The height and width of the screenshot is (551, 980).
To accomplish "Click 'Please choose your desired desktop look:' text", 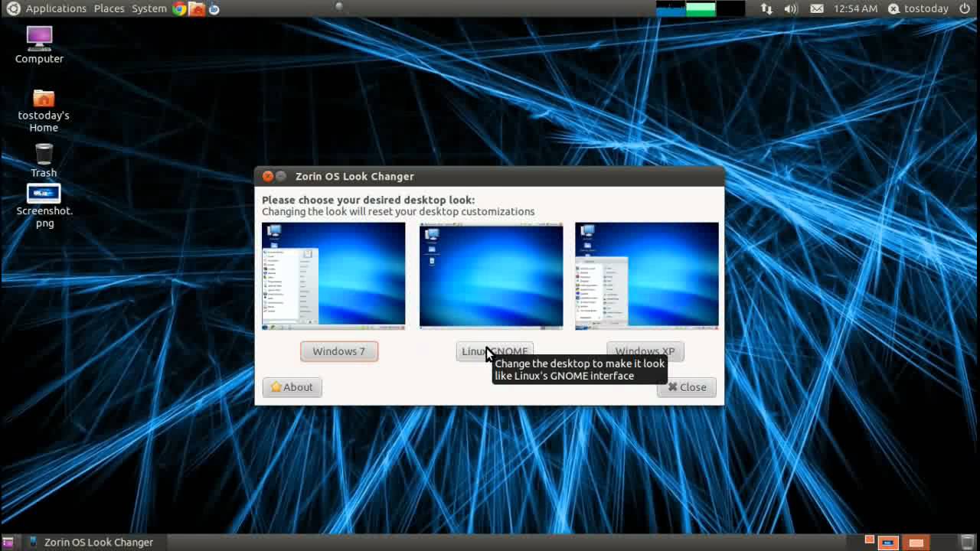I will pos(368,200).
